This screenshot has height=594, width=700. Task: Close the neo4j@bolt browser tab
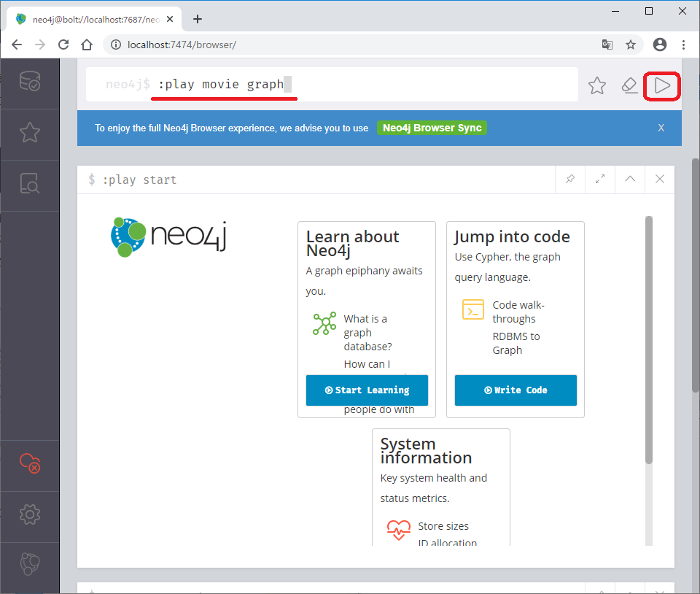[170, 19]
